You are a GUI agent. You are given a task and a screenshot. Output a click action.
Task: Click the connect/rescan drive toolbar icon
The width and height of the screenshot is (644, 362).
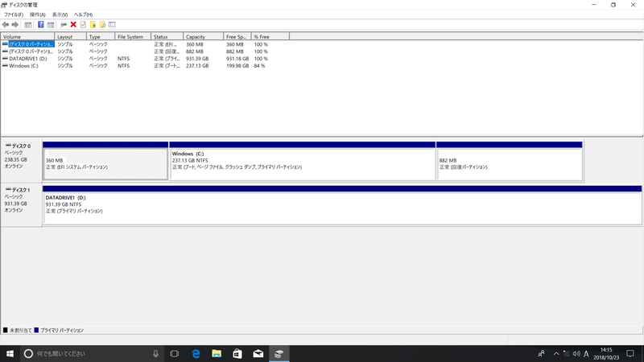(x=64, y=25)
